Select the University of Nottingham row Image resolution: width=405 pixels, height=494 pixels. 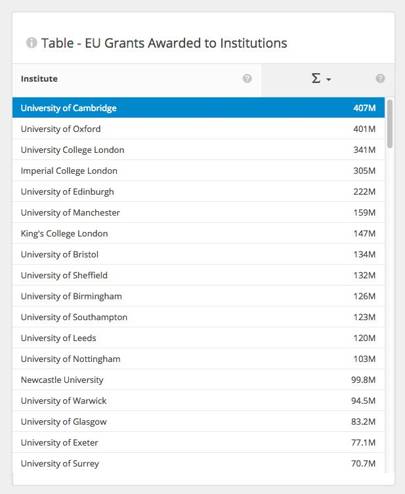click(x=199, y=359)
